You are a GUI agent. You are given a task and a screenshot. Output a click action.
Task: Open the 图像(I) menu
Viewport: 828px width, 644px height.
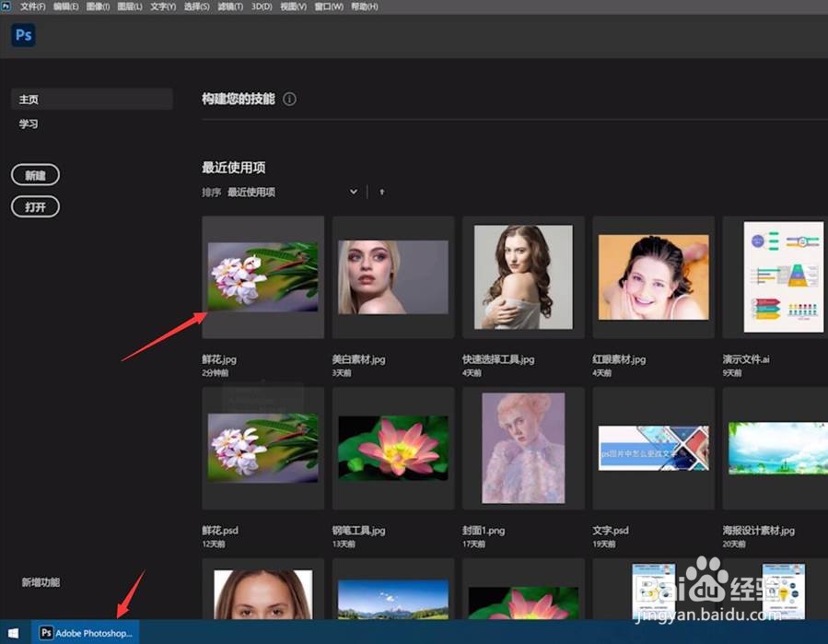coord(99,6)
